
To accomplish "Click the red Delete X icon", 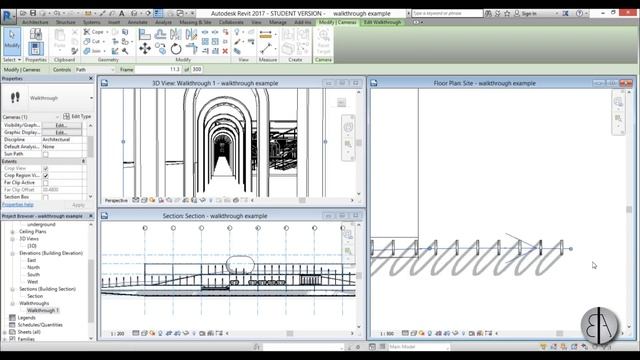I will [x=225, y=51].
